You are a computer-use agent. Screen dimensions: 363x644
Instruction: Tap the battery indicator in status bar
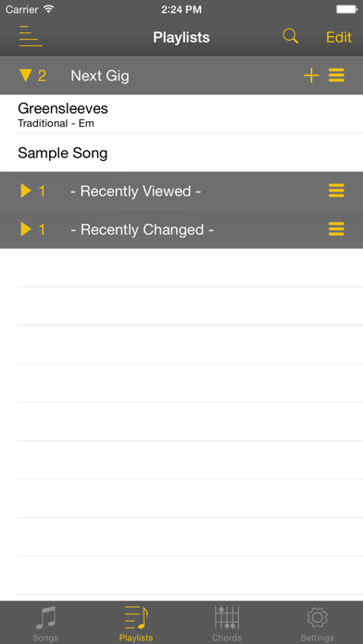(x=346, y=9)
